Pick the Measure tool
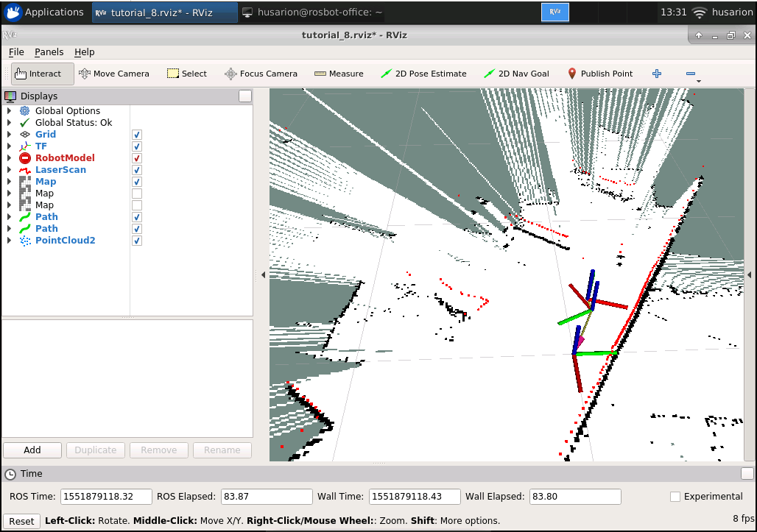 click(339, 74)
